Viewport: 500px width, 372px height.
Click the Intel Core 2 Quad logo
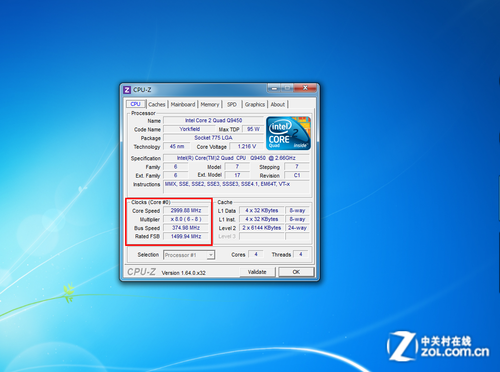tap(288, 133)
